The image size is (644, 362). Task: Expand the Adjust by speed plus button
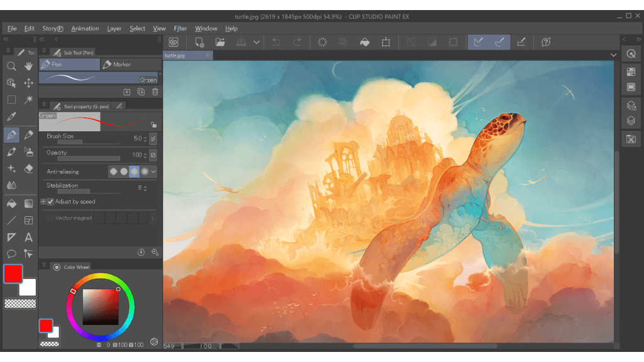[x=43, y=202]
